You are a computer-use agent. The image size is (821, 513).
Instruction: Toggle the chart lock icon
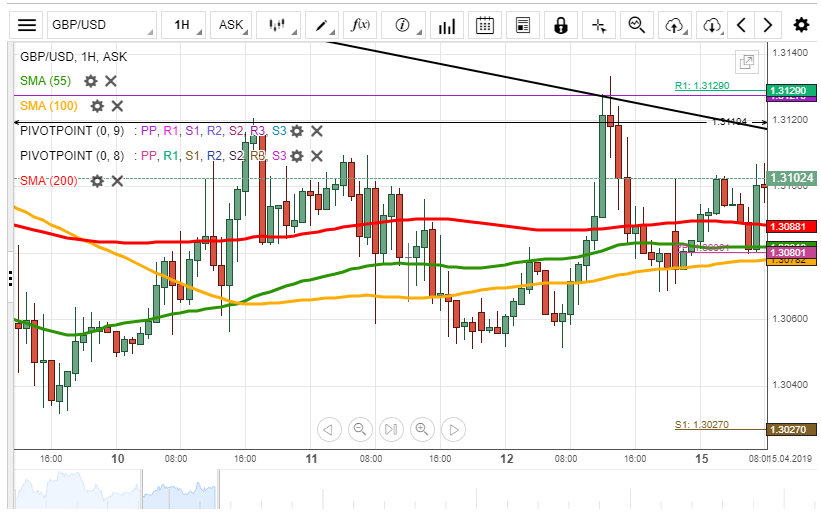pos(560,25)
